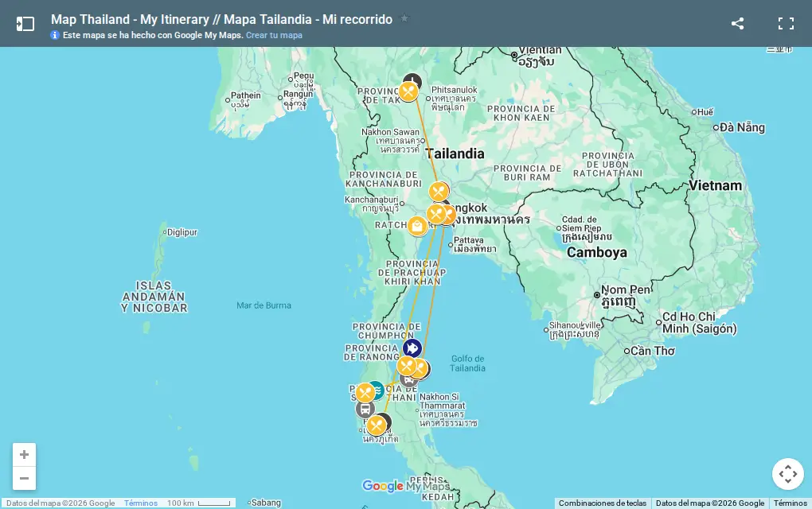Viewport: 812px width, 509px height.
Task: Click the 'Islas Andamán y Nicobar' label
Action: click(154, 297)
